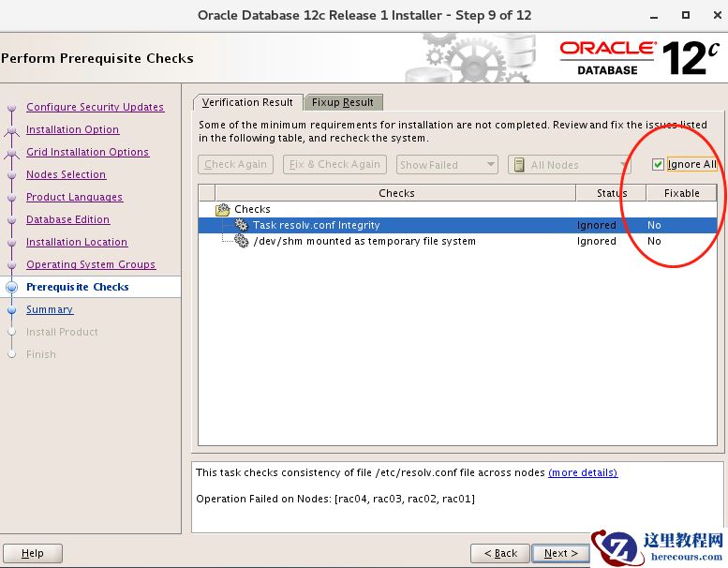Click the Fixable column header
The width and height of the screenshot is (728, 568).
coord(681,193)
